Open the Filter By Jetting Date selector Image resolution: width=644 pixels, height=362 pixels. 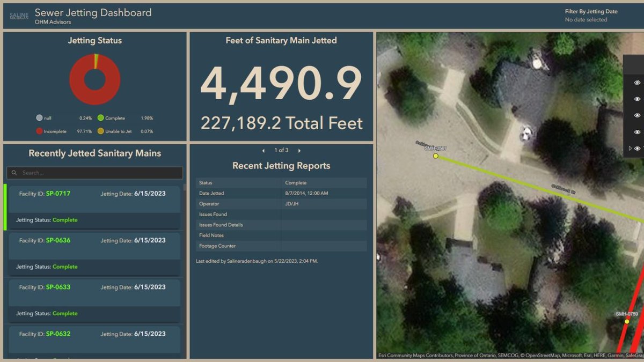coord(591,16)
